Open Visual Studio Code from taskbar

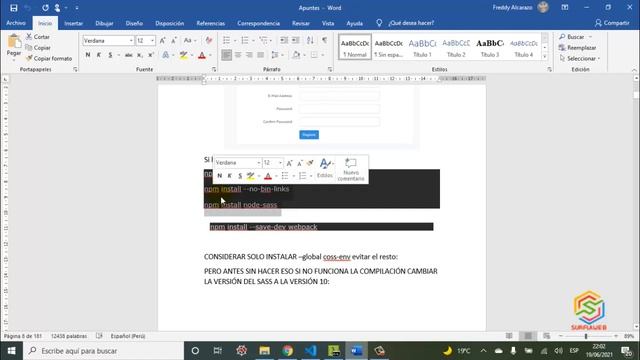[x=311, y=351]
